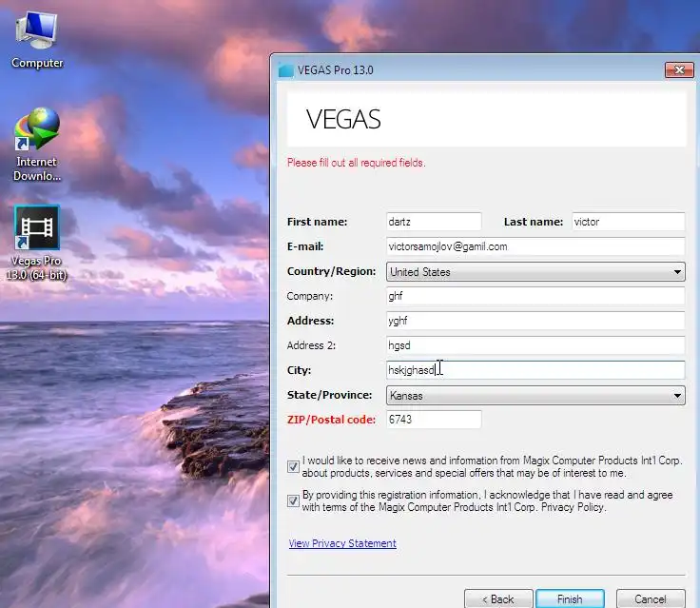
Task: Click the Cancel button
Action: [x=651, y=598]
